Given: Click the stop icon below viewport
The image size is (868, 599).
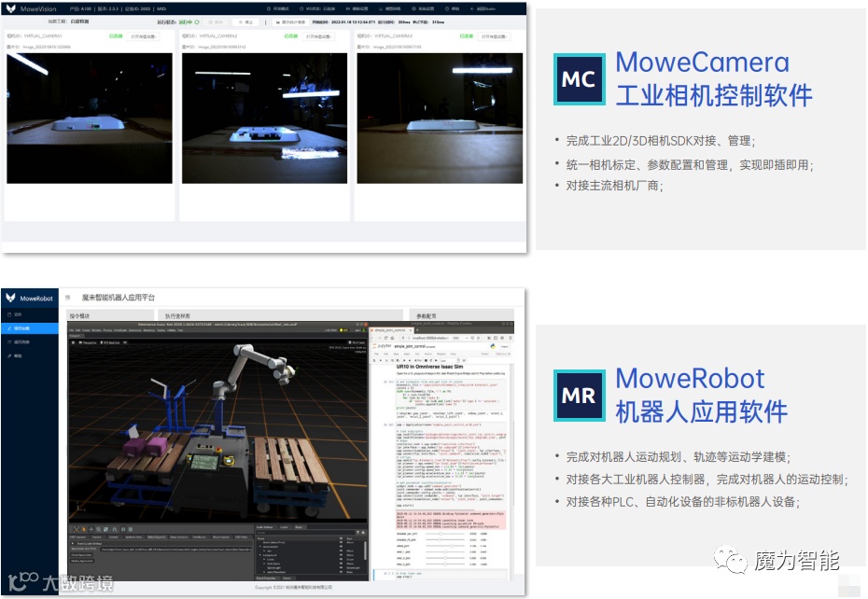Looking at the screenshot, I should (131, 529).
